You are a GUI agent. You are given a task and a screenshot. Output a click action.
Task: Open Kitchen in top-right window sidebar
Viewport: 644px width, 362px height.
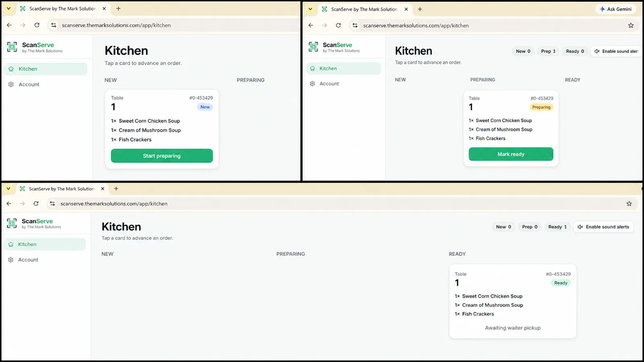(x=343, y=68)
